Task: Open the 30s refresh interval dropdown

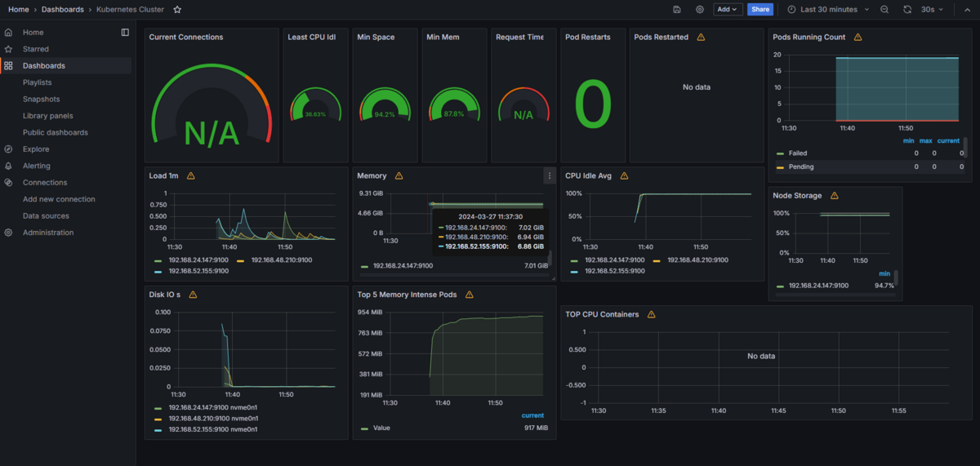Action: click(932, 10)
